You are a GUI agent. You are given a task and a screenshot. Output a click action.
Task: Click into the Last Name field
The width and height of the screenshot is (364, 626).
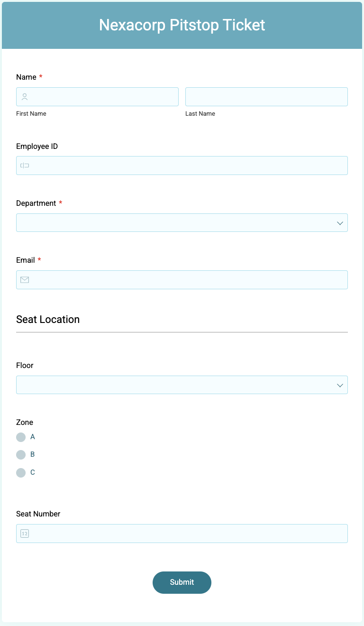266,97
